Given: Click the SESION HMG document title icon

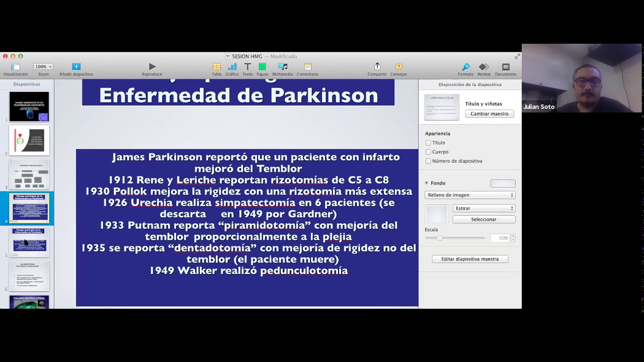Looking at the screenshot, I should [227, 56].
